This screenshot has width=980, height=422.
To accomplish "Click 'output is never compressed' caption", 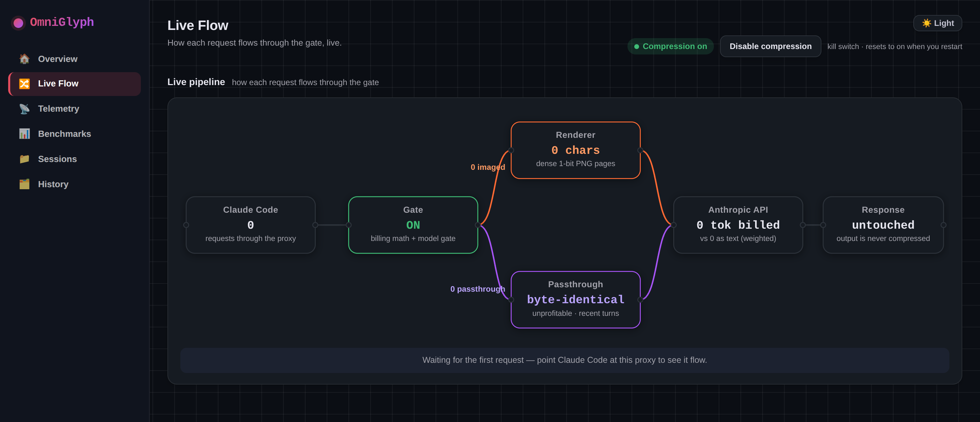I will pos(883,239).
